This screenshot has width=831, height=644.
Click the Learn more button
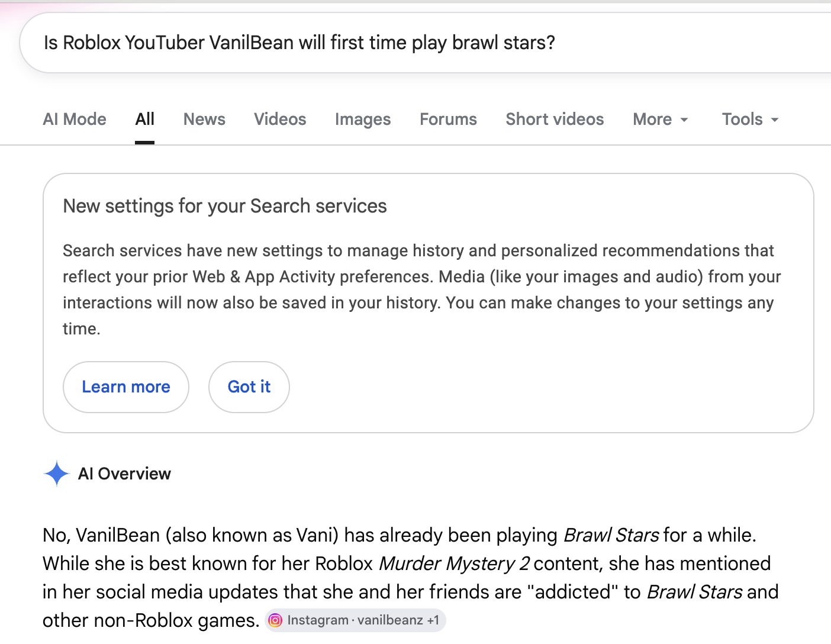point(126,387)
